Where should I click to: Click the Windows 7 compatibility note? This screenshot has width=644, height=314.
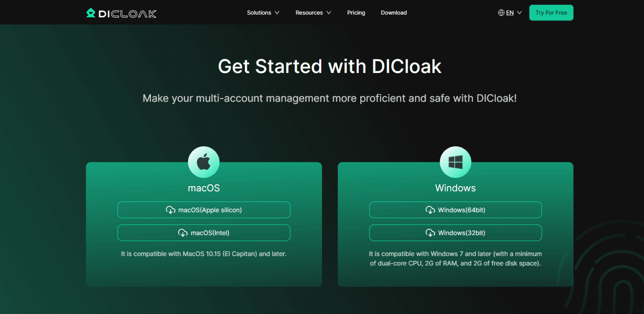point(456,259)
